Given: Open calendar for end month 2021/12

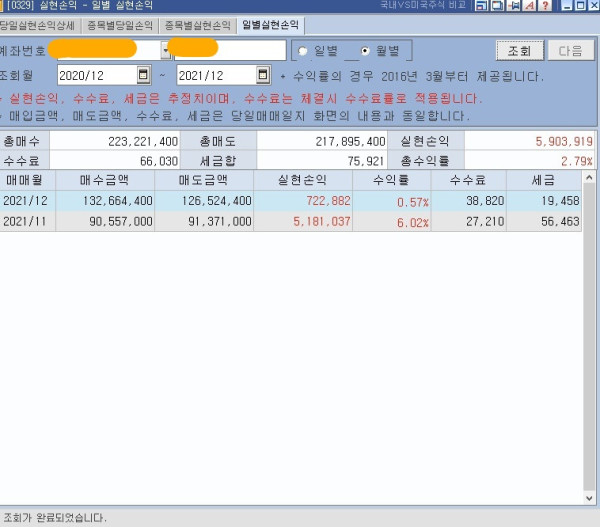Looking at the screenshot, I should point(263,75).
